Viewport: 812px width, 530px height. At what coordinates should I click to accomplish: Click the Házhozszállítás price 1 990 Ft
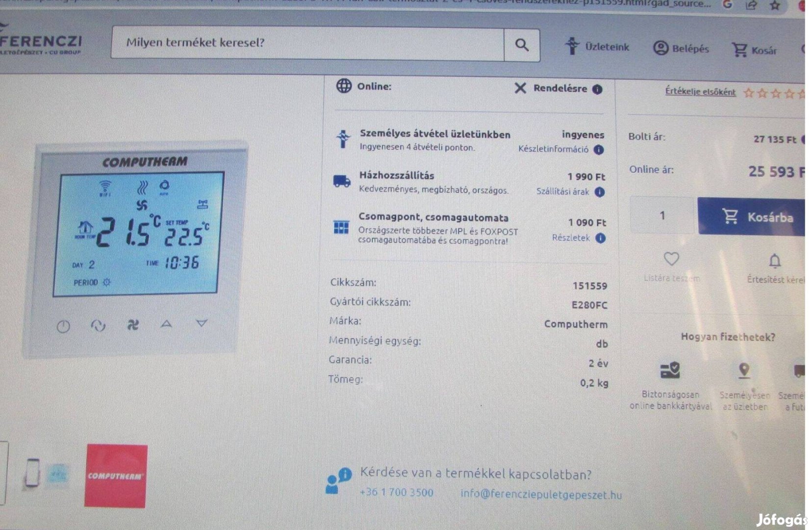586,177
